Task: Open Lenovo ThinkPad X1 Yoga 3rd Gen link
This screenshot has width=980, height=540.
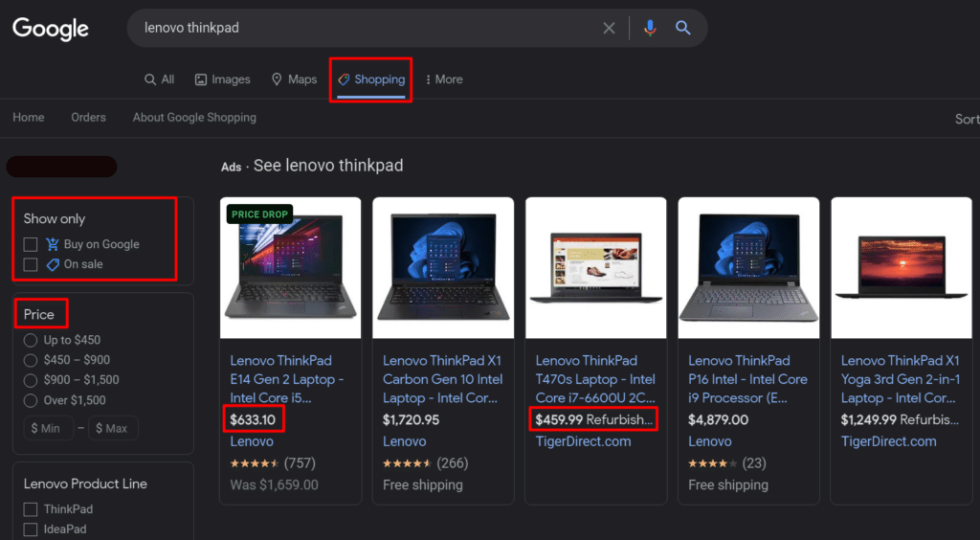Action: (900, 379)
